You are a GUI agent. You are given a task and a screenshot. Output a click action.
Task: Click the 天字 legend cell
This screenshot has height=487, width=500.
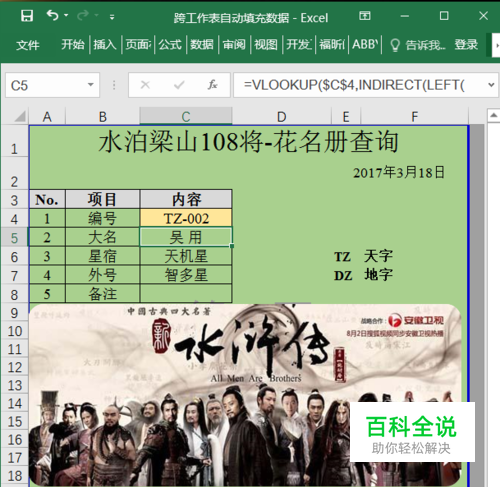[378, 256]
